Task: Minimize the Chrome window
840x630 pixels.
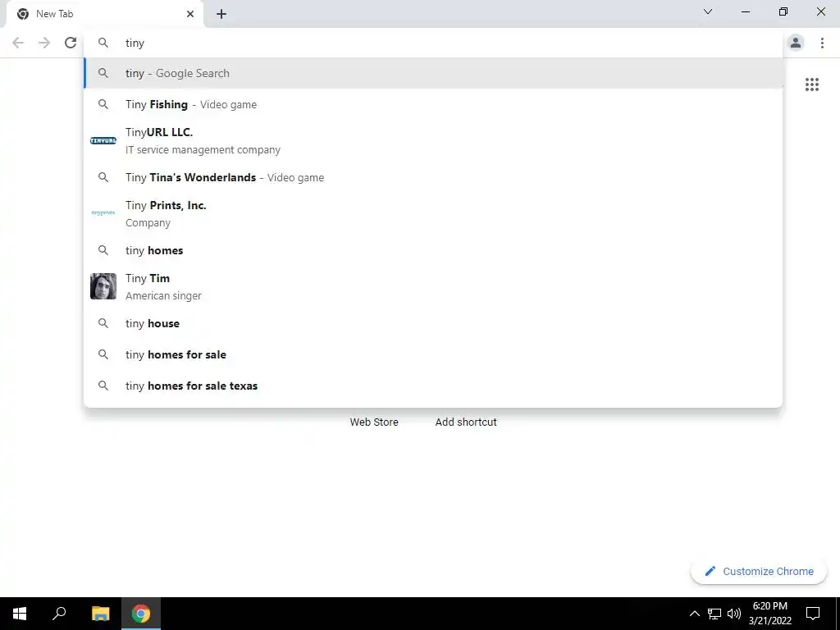Action: pyautogui.click(x=745, y=11)
